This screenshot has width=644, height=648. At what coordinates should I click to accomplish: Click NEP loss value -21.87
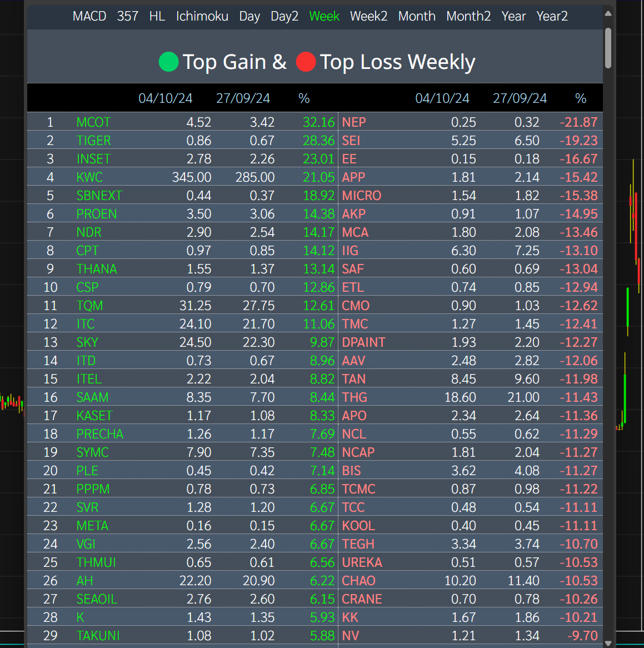click(579, 122)
